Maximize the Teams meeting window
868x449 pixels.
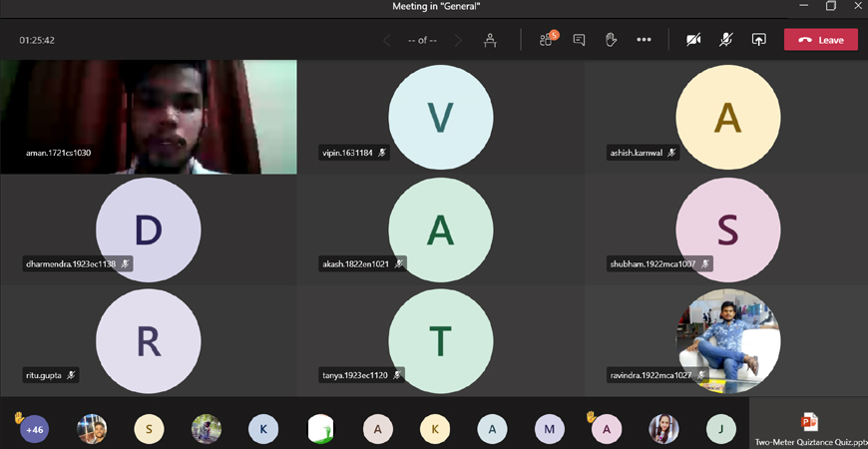(x=831, y=6)
